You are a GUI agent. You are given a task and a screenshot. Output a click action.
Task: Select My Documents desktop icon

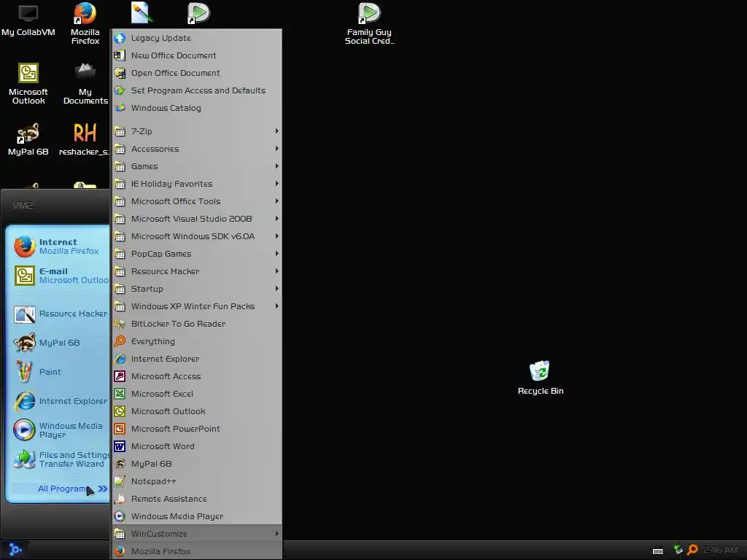(85, 84)
